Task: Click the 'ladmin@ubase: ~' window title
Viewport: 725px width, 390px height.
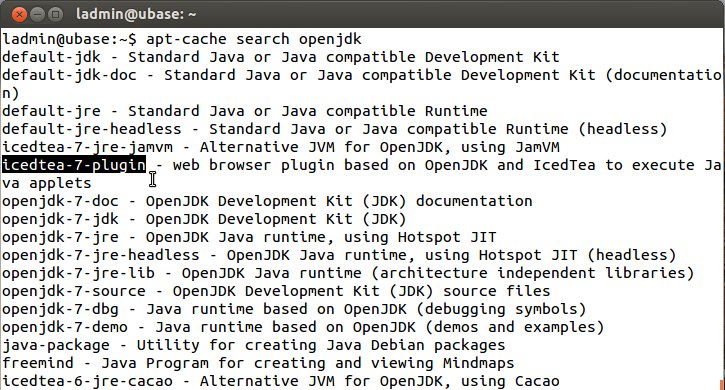Action: [136, 14]
